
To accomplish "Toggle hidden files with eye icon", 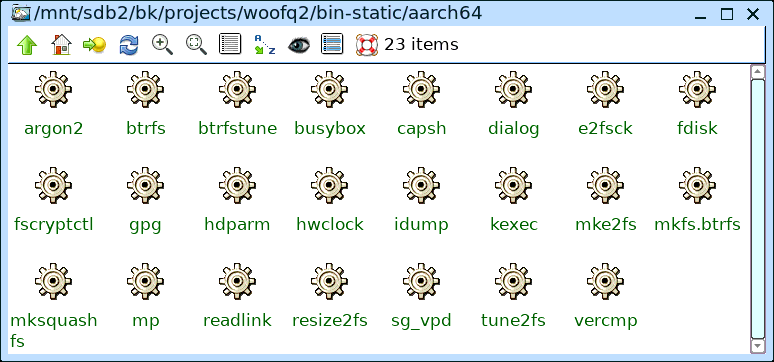I will (x=299, y=45).
